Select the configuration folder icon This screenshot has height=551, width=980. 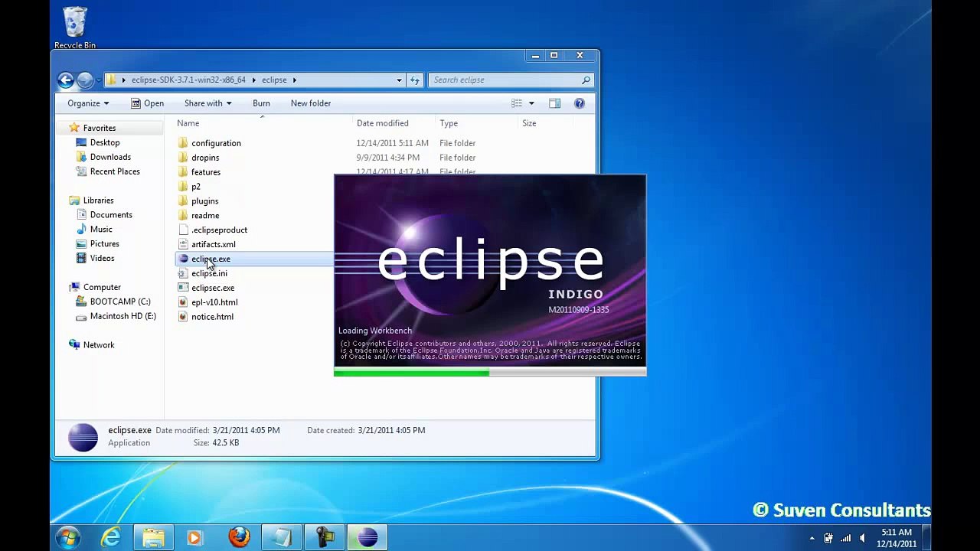(x=183, y=143)
